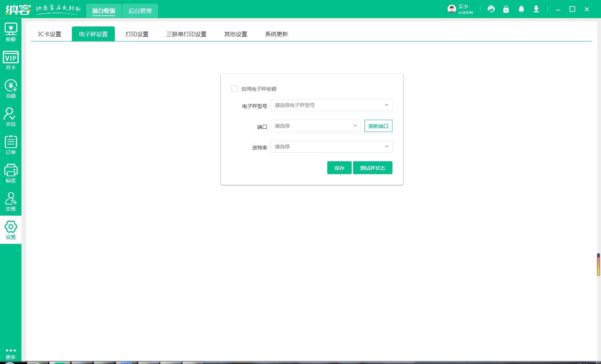
Task: Click the lock screen icon
Action: pyautogui.click(x=506, y=9)
